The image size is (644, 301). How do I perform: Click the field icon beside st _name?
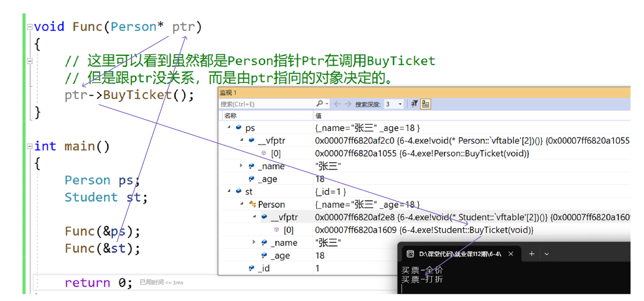264,242
